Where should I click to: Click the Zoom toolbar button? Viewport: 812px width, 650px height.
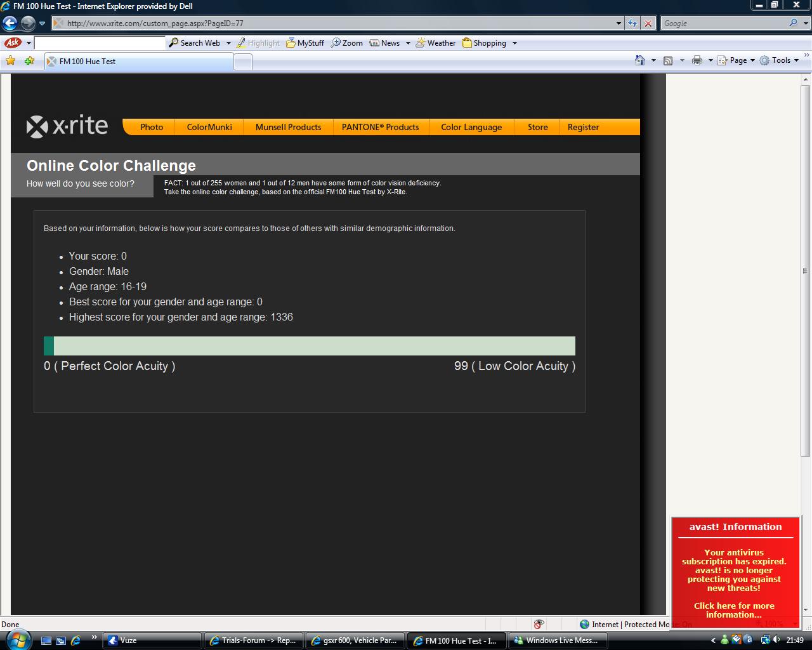click(x=347, y=43)
